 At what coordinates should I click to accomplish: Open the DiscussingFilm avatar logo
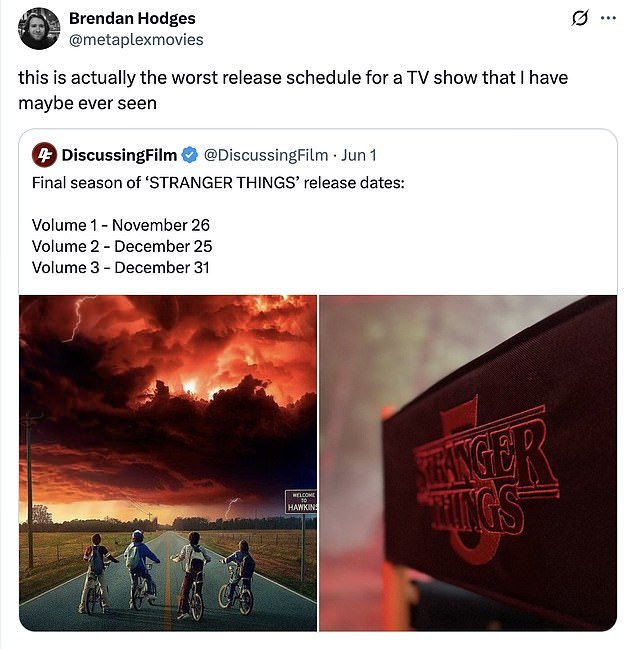point(44,155)
